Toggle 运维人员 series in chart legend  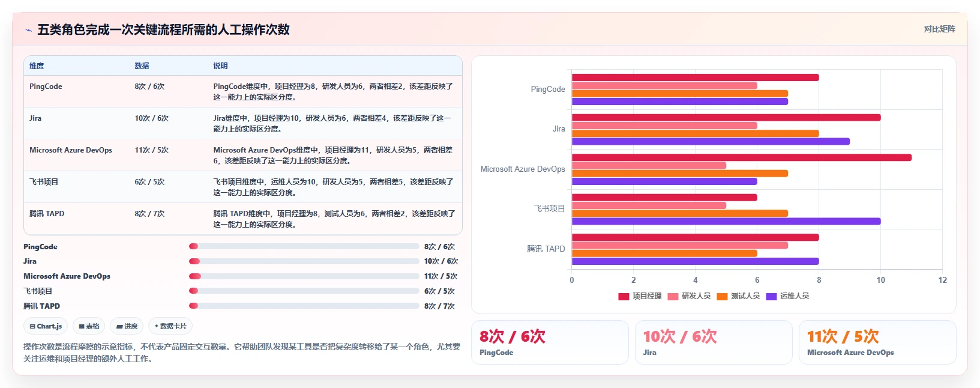[787, 296]
